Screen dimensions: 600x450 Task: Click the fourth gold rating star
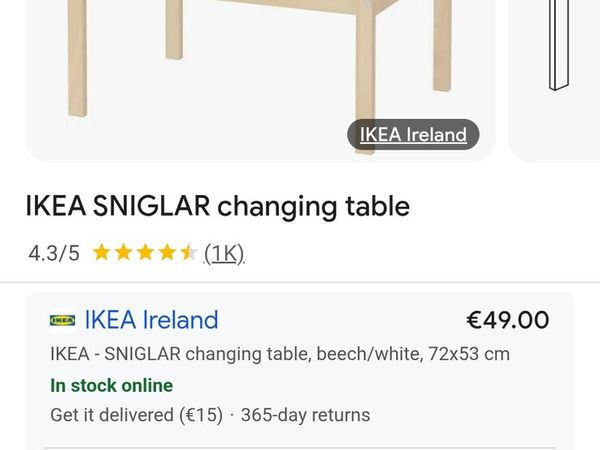point(167,253)
